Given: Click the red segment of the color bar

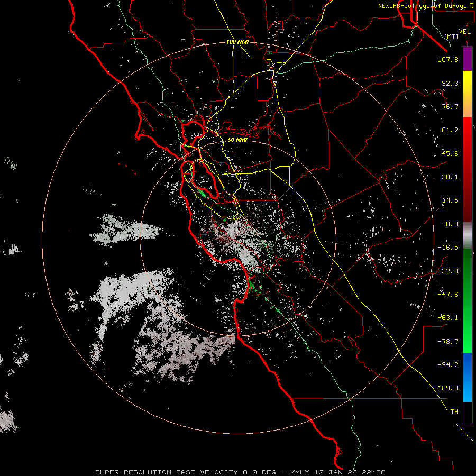Looking at the screenshot, I should tap(467, 169).
